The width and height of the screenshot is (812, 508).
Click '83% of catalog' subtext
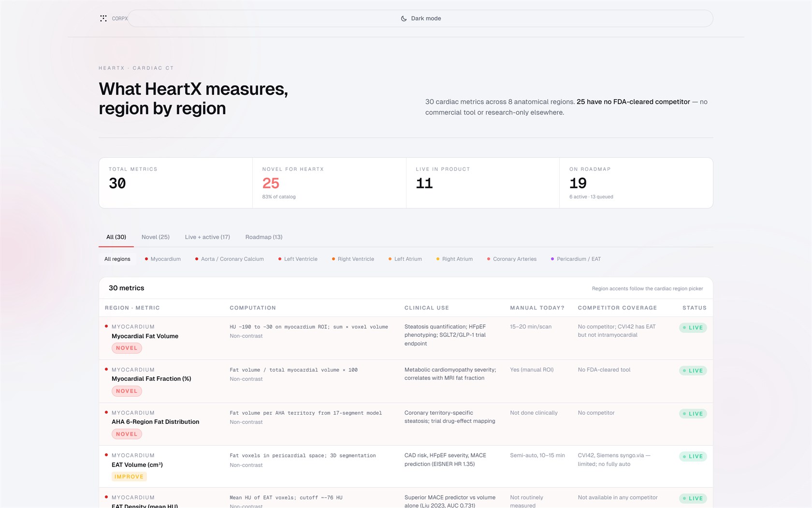click(x=279, y=197)
